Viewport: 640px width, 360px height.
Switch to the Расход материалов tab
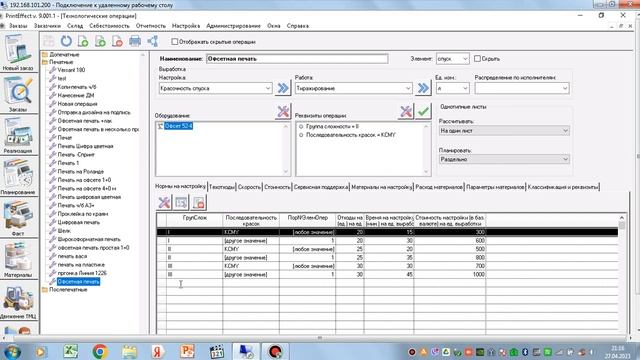click(x=439, y=187)
